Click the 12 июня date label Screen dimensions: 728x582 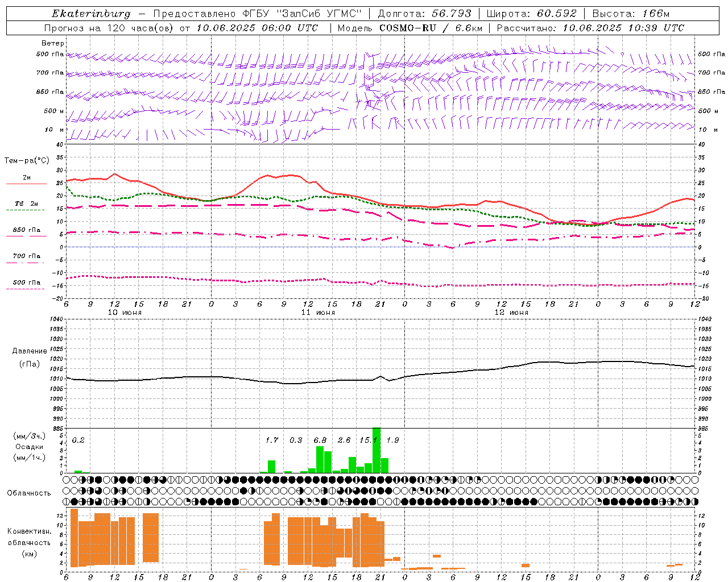click(511, 312)
